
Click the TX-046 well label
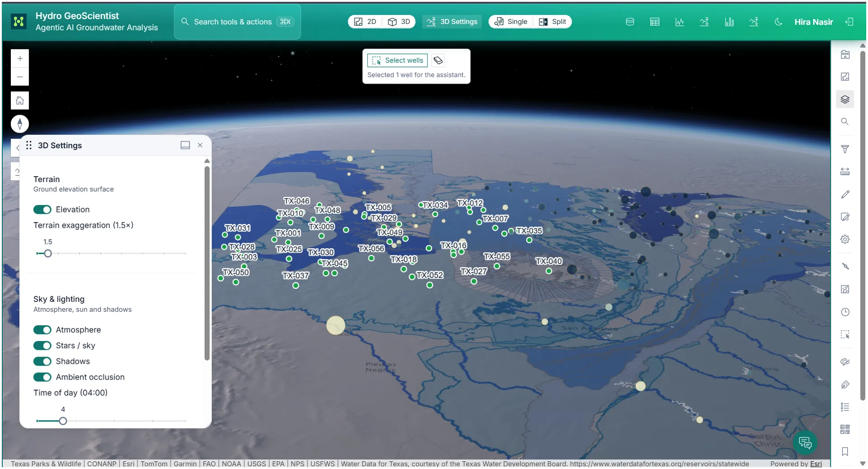pyautogui.click(x=297, y=201)
